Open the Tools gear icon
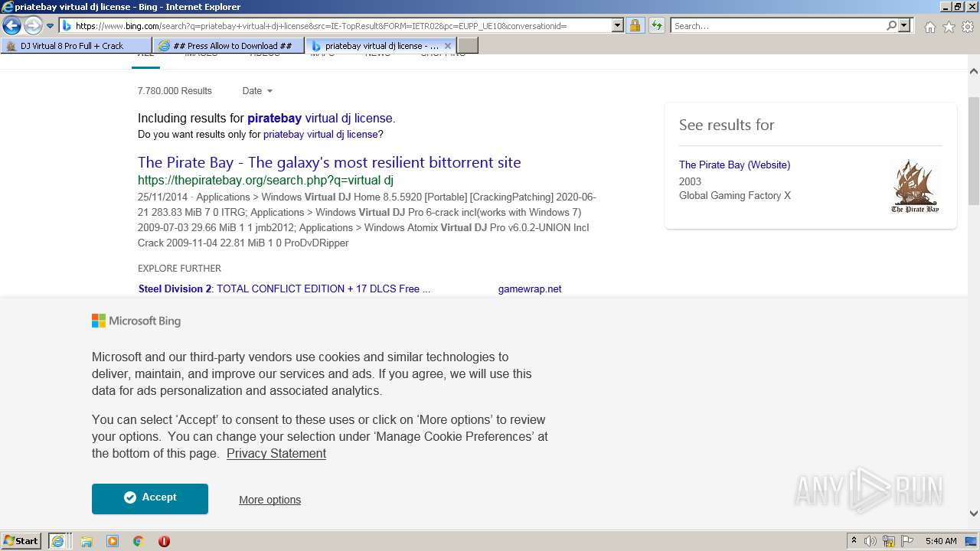Viewport: 980px width, 551px height. click(968, 27)
